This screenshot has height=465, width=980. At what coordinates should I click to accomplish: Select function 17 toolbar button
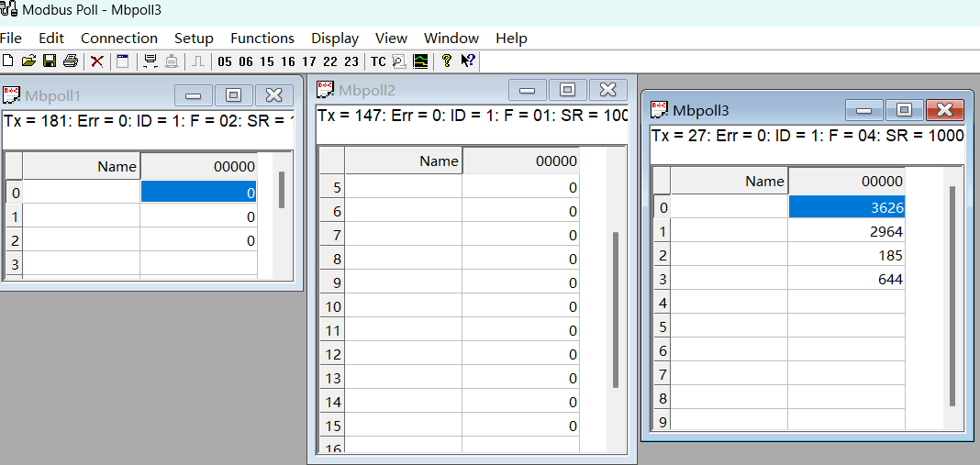(308, 61)
